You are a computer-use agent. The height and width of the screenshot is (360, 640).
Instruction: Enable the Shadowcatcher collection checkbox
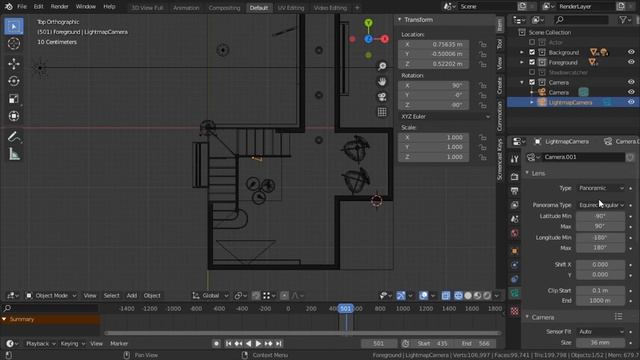point(532,72)
